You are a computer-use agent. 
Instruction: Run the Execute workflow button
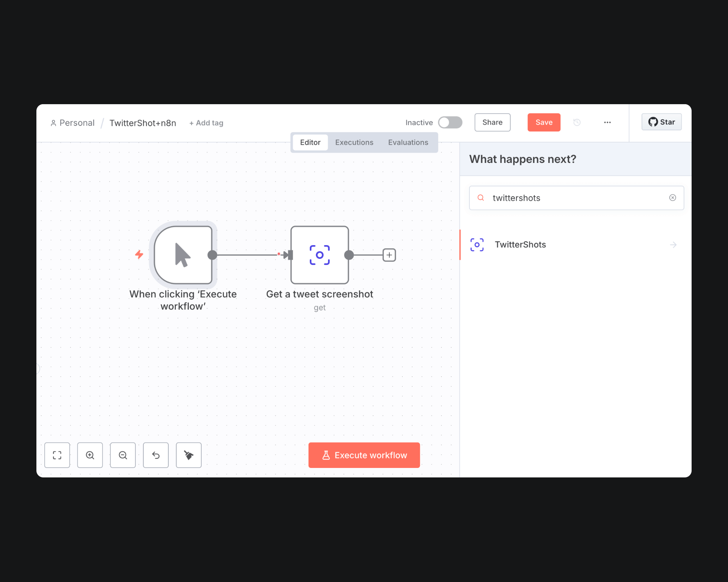364,455
